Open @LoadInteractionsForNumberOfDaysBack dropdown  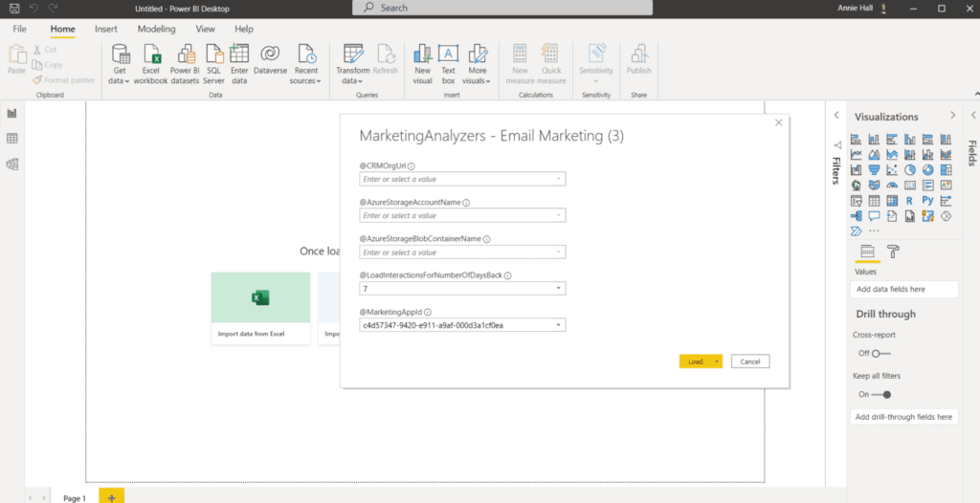click(558, 289)
